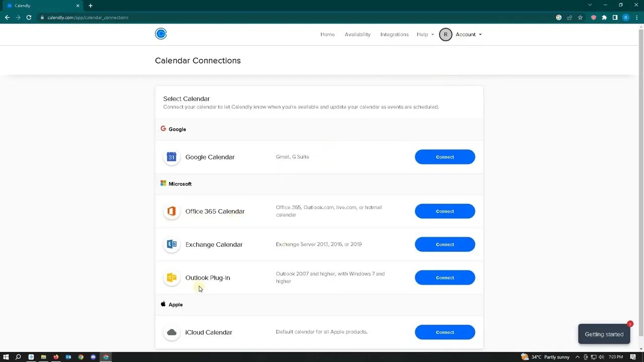Connect Outlook Plug-in
Viewport: 644px width, 362px height.
[445, 278]
